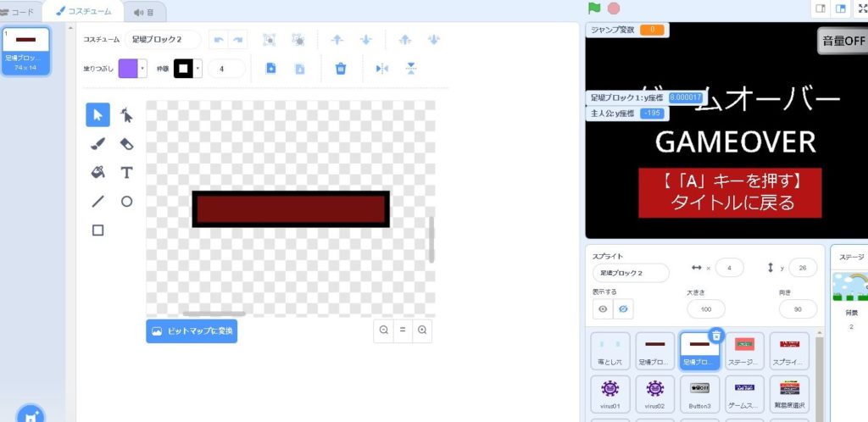The height and width of the screenshot is (422, 868).
Task: Show the sprite with eye icon
Action: 603,309
